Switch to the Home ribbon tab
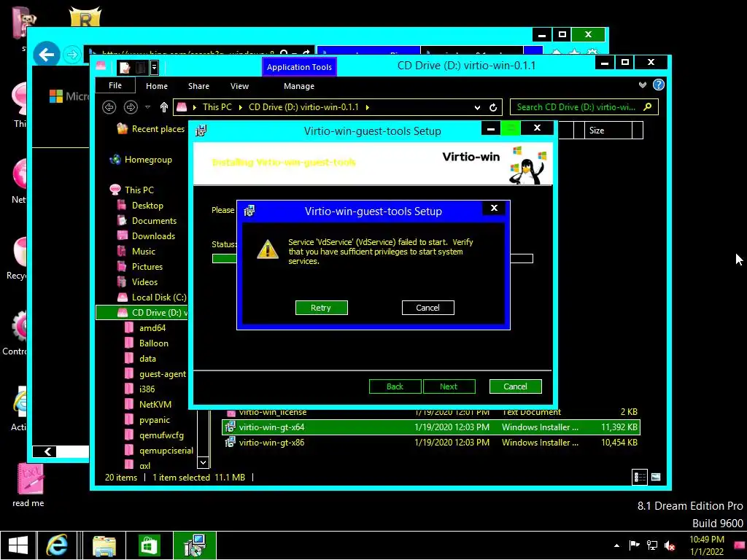Screen dimensions: 747x560 click(x=157, y=86)
